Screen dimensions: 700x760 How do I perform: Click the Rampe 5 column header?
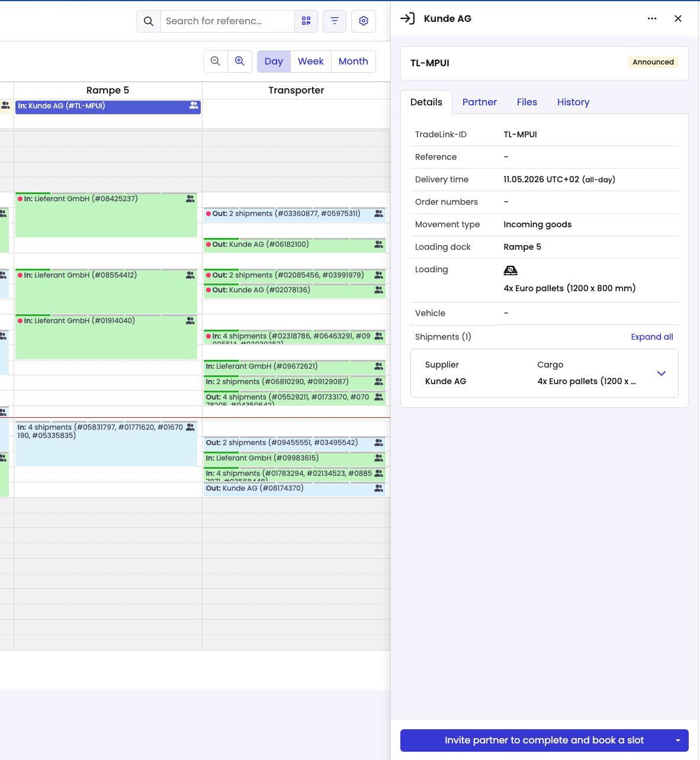[x=108, y=90]
